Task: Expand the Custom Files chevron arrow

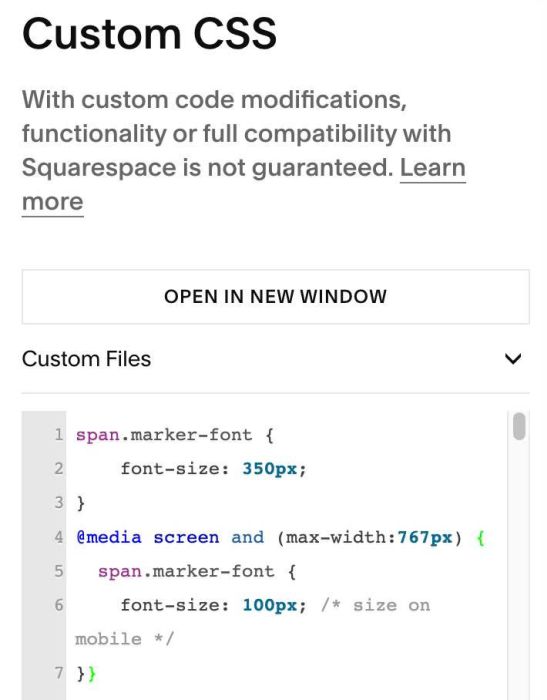Action: 513,359
